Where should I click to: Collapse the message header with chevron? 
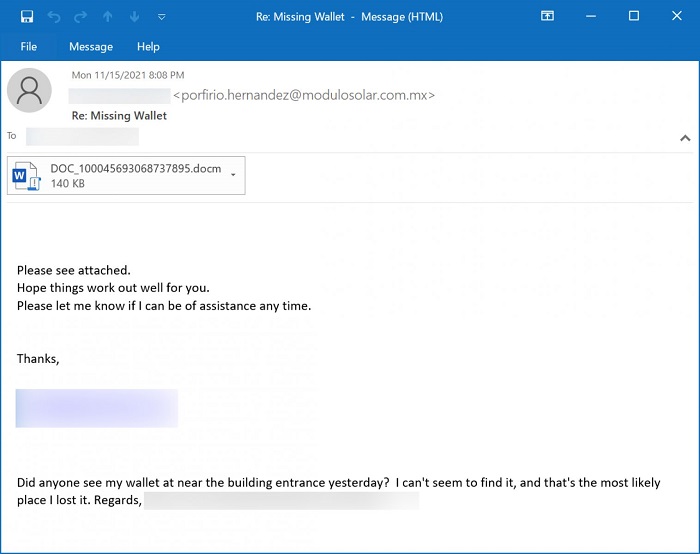[x=685, y=138]
